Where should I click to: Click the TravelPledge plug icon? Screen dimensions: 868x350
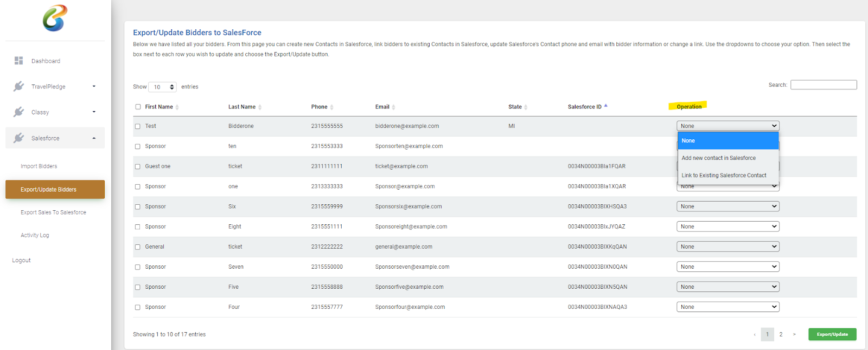pos(19,86)
